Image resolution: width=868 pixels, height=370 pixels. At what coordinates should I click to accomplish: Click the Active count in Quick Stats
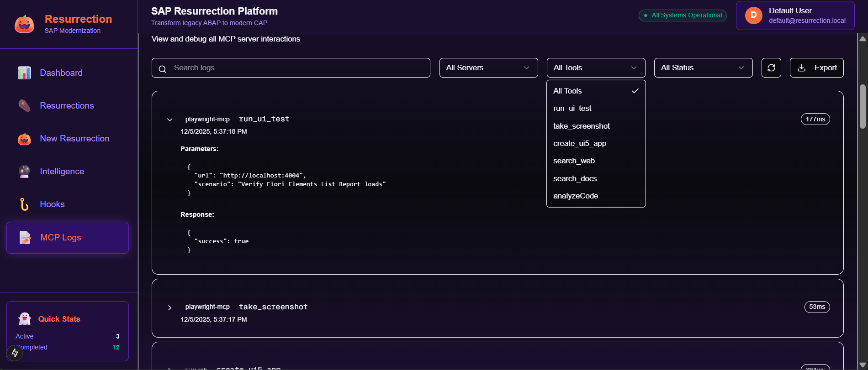click(x=117, y=336)
